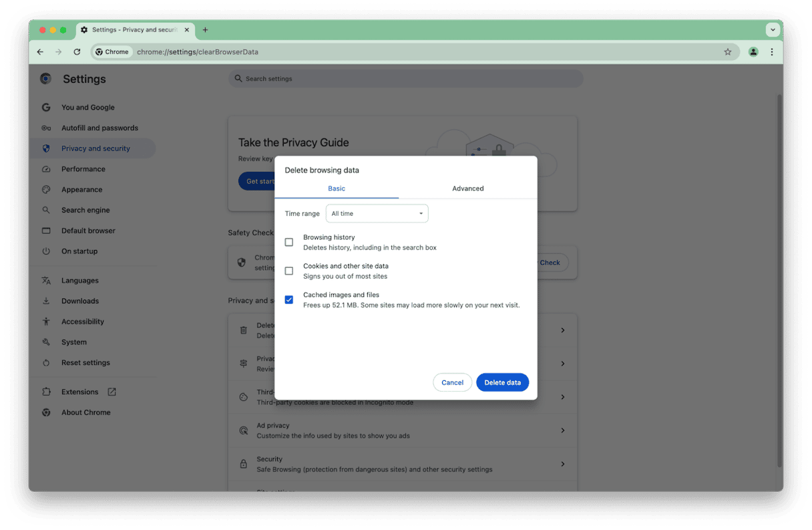Click the Search settings field

[x=405, y=78]
